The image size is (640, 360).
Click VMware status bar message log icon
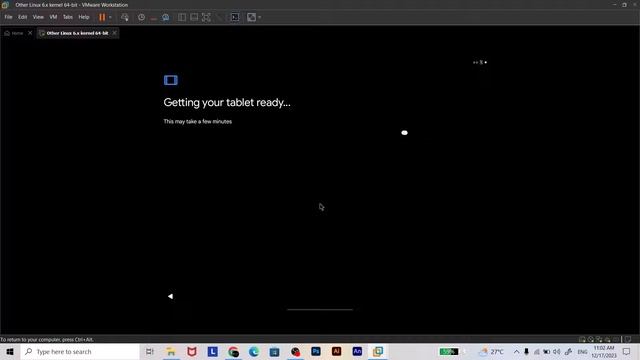[628, 339]
